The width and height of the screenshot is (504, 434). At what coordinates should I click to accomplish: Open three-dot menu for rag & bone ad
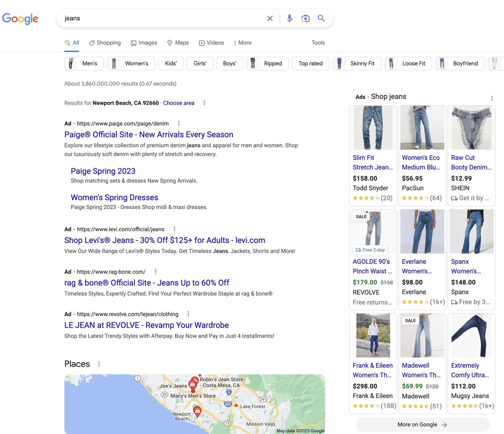[155, 272]
